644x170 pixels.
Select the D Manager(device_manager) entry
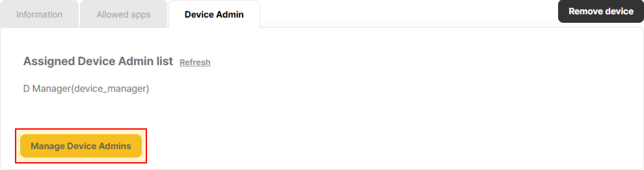point(86,89)
